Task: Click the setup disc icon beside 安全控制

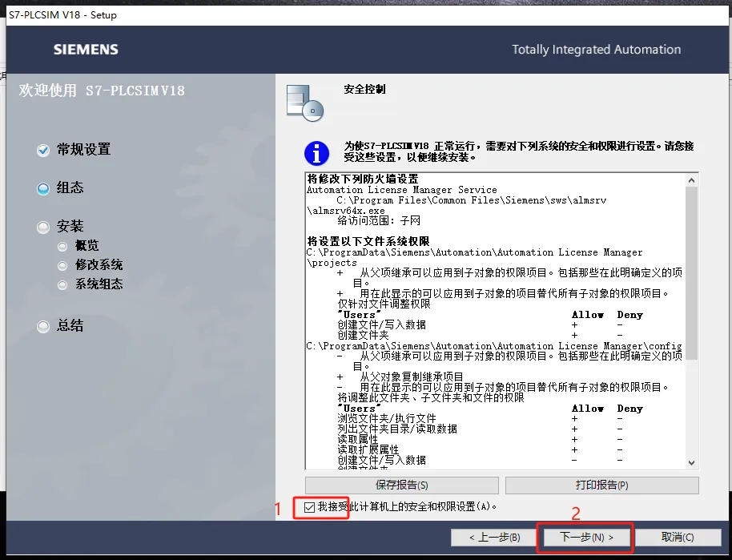Action: [305, 103]
